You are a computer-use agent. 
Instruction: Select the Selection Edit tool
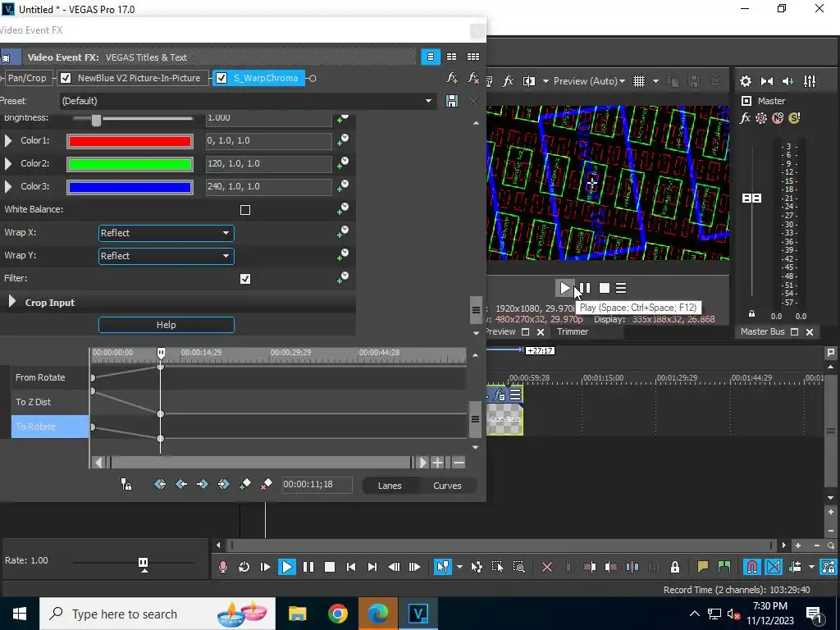497,567
